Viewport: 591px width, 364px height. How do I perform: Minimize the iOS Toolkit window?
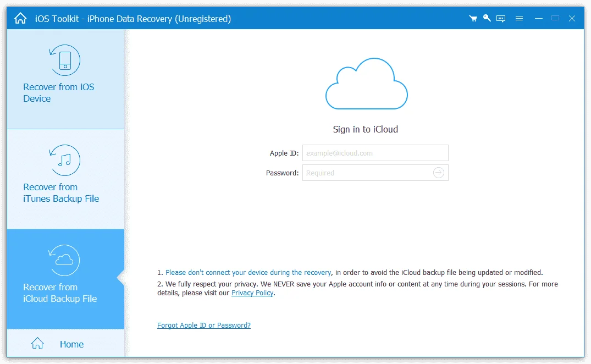click(539, 18)
